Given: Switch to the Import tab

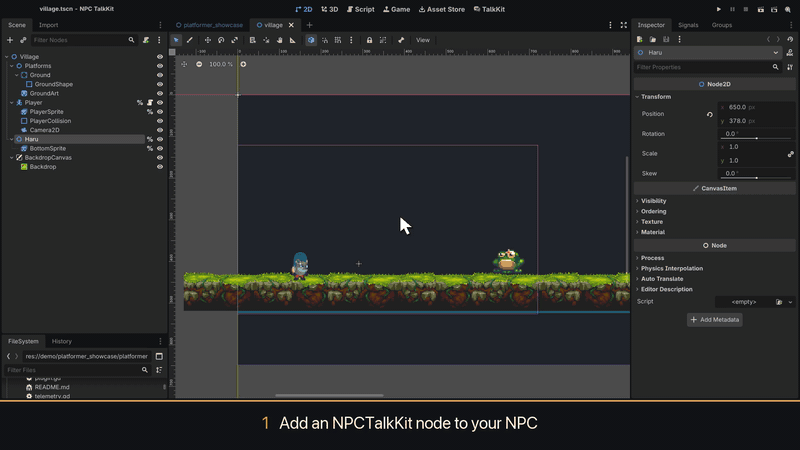Looking at the screenshot, I should 48,25.
